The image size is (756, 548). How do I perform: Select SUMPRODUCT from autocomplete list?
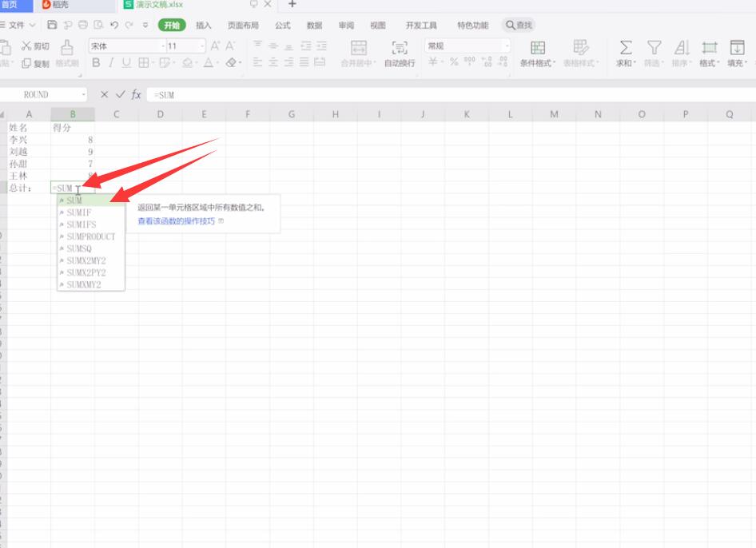pyautogui.click(x=91, y=236)
